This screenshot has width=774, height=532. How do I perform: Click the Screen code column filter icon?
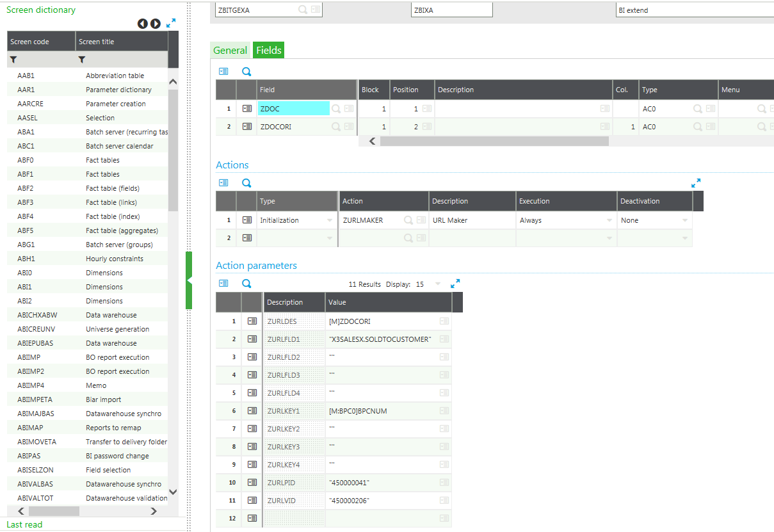[x=13, y=60]
